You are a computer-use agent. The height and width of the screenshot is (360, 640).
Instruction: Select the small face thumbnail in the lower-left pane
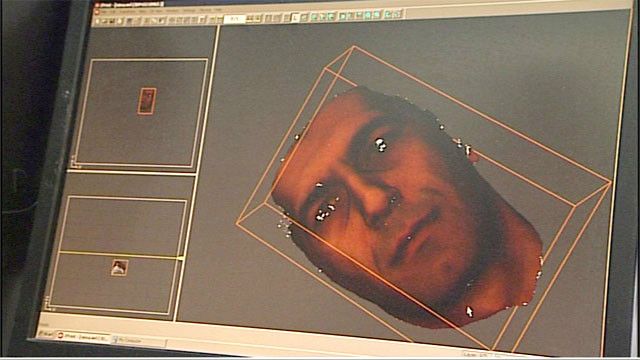(x=120, y=268)
